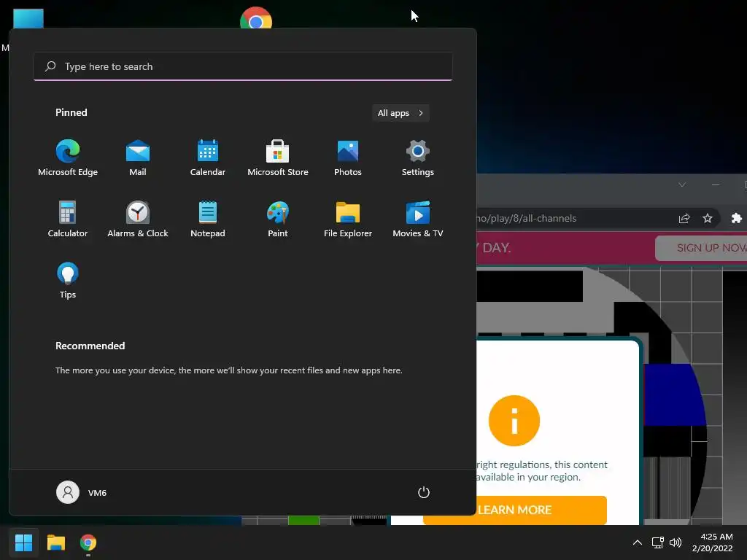Launch Movies & TV
The width and height of the screenshot is (747, 560).
418,219
